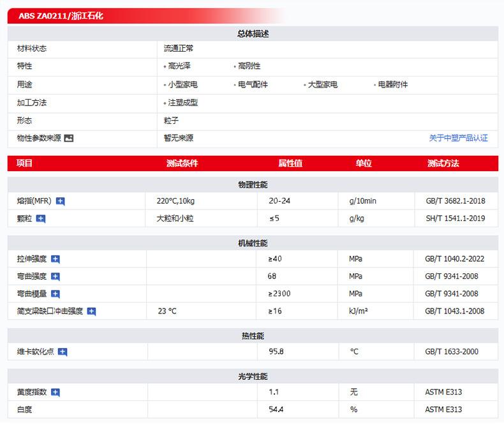
Task: Click the 机械性能 section header
Action: click(253, 243)
